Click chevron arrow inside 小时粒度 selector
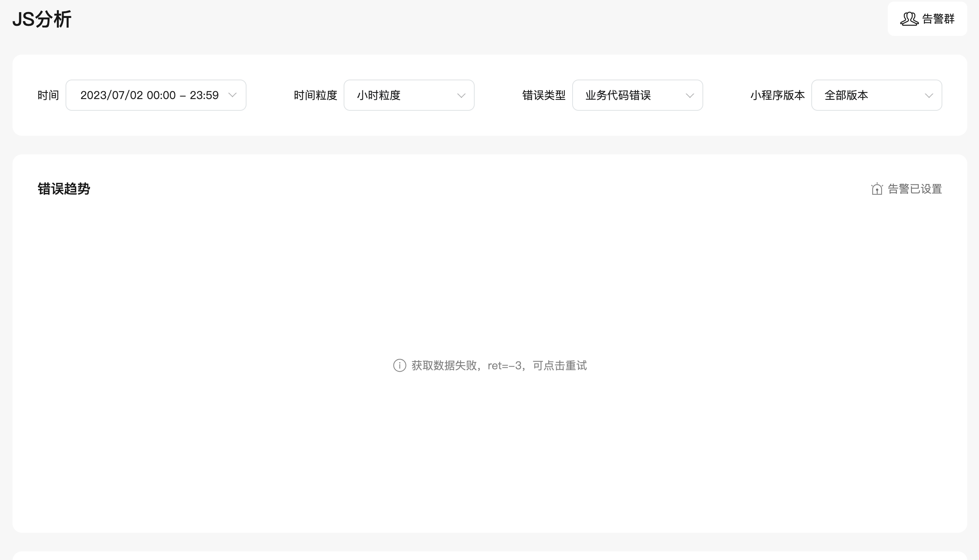 [x=461, y=96]
